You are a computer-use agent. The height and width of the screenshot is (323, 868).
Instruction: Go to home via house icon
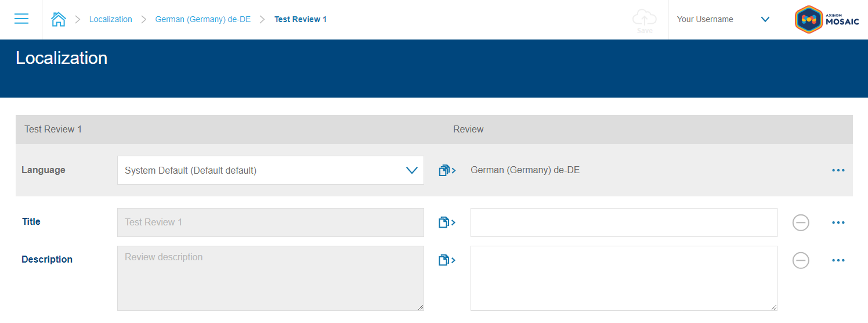tap(59, 19)
